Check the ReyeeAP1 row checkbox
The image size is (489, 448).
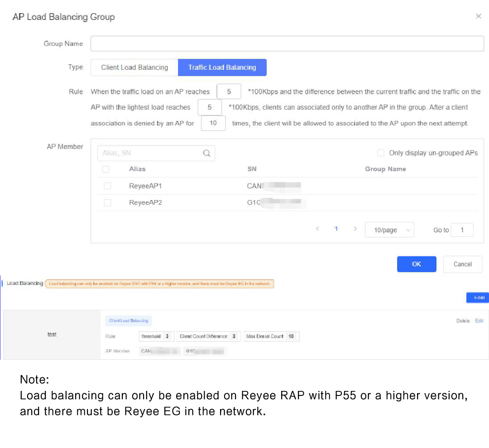coord(108,186)
